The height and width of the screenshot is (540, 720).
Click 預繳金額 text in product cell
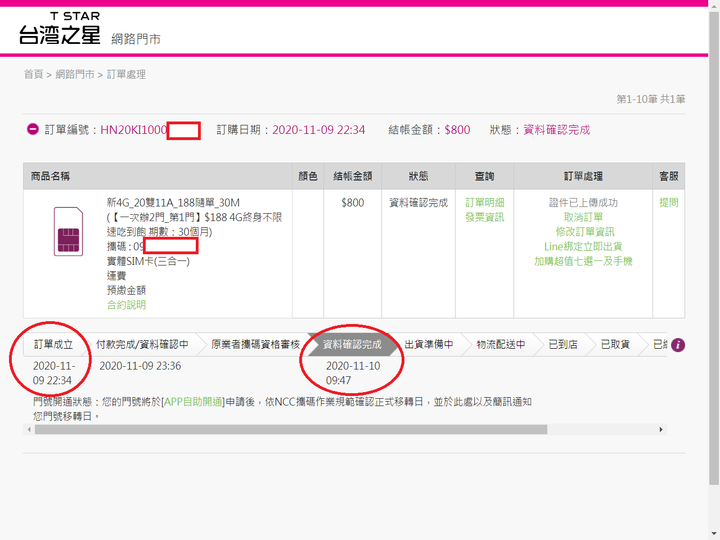[x=126, y=290]
